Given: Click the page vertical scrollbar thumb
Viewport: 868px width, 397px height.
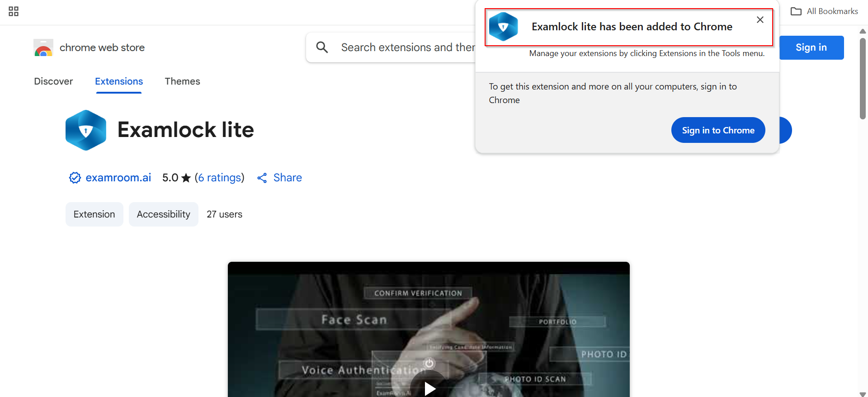Looking at the screenshot, I should click(863, 78).
